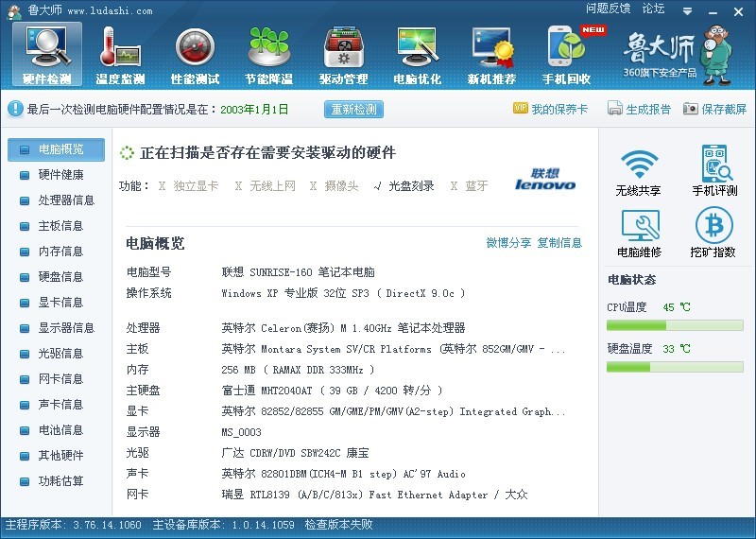Open the 电脑优化 optimization tool
This screenshot has width=756, height=539.
pos(418,55)
